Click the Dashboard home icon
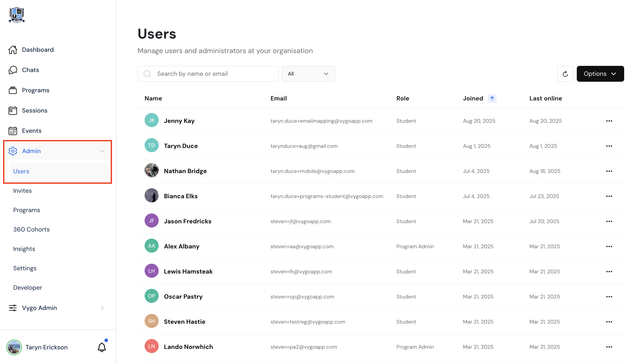 click(13, 50)
